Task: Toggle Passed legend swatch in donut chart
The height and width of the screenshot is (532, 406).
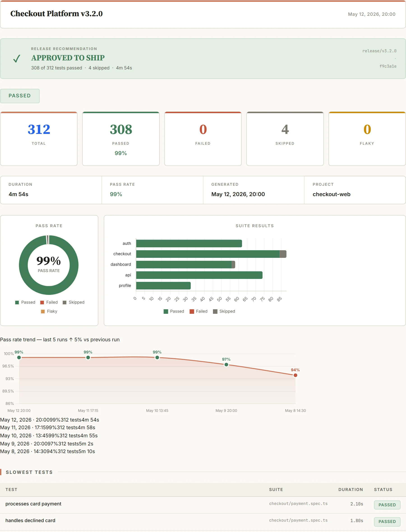Action: [17, 302]
